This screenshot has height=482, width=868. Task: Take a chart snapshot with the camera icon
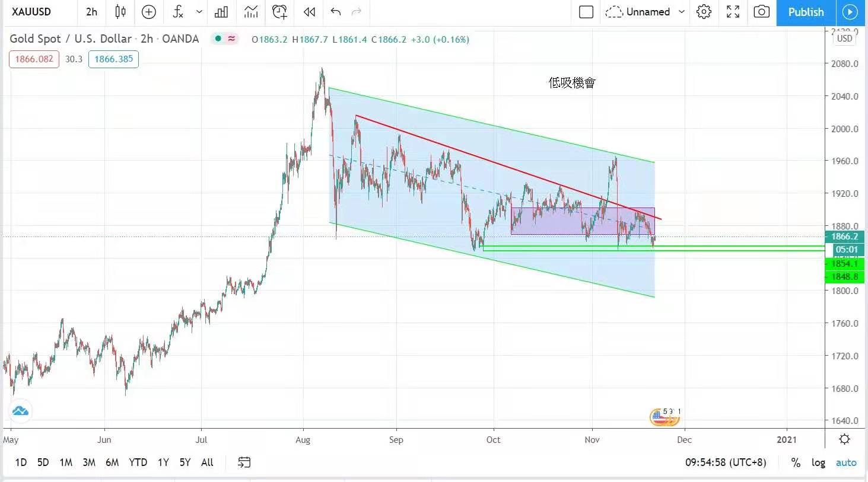pyautogui.click(x=761, y=12)
